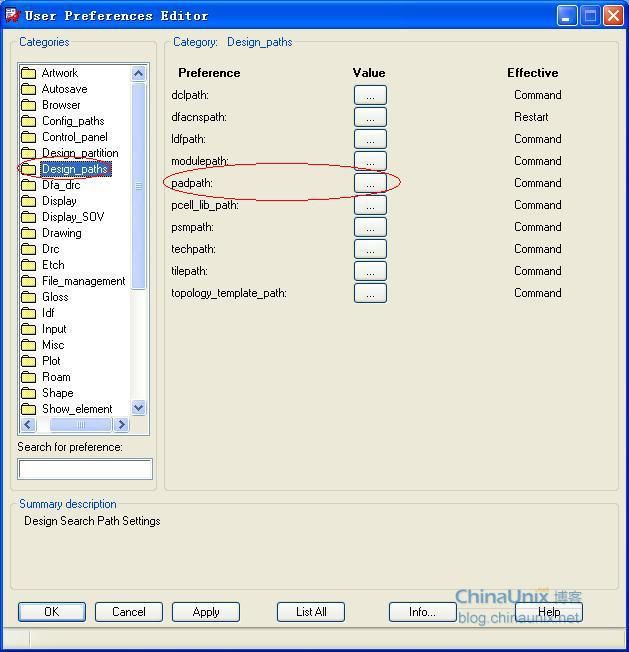Open value editor for psmpath
The width and height of the screenshot is (629, 652).
pyautogui.click(x=370, y=227)
